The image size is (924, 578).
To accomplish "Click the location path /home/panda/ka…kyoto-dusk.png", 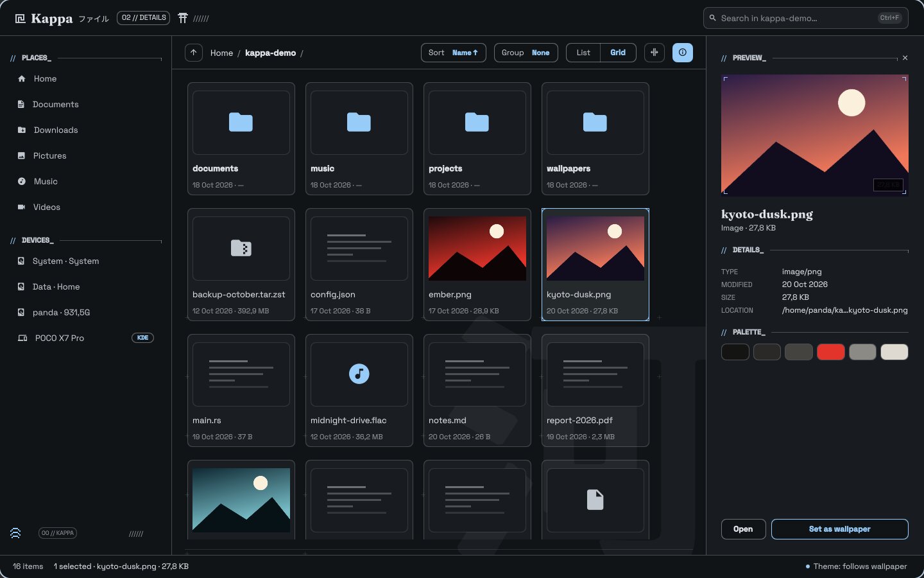I will 844,310.
